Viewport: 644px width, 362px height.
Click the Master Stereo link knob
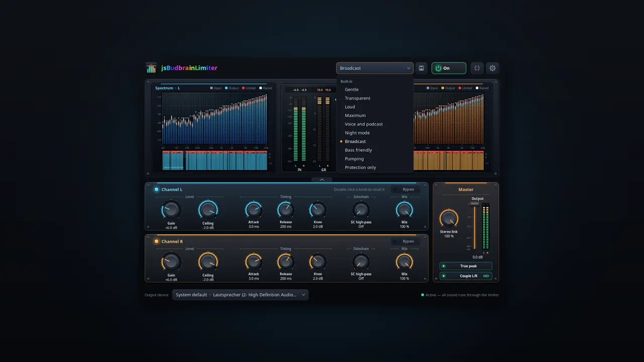pyautogui.click(x=449, y=219)
